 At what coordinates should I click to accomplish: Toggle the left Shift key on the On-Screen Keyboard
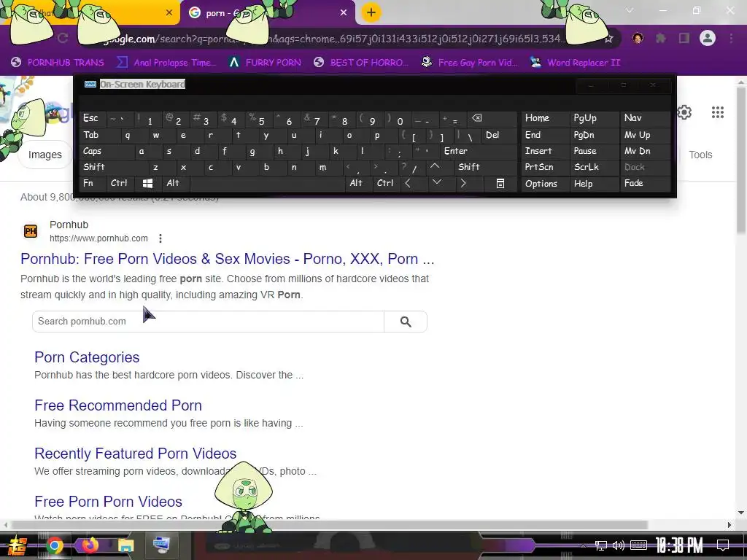113,167
